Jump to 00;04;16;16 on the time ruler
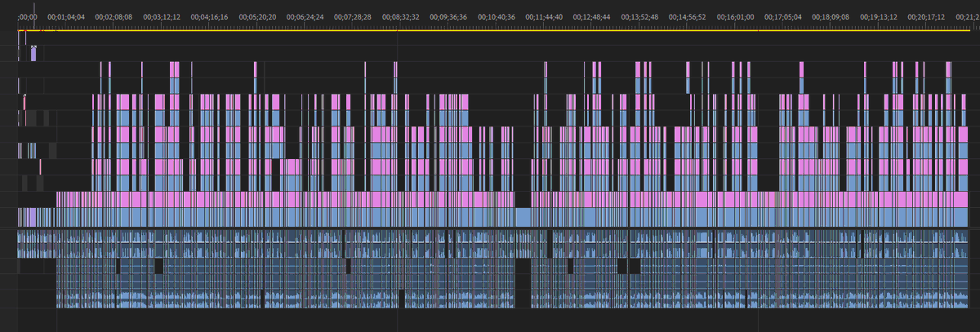 [x=210, y=16]
